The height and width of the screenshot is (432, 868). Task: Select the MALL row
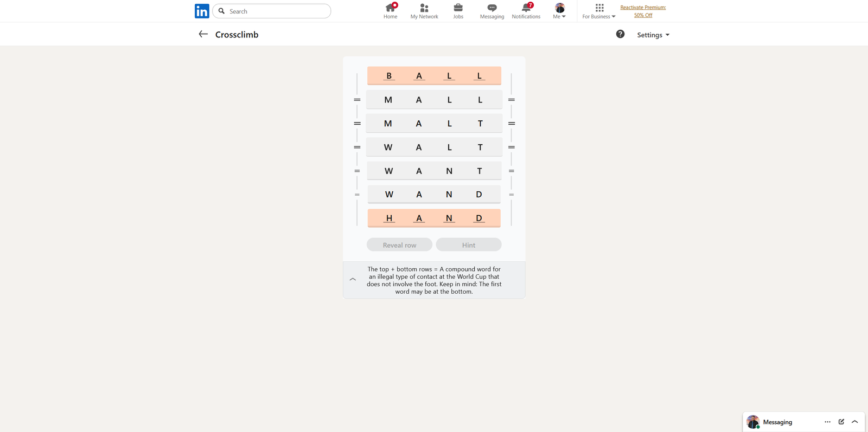pos(434,100)
